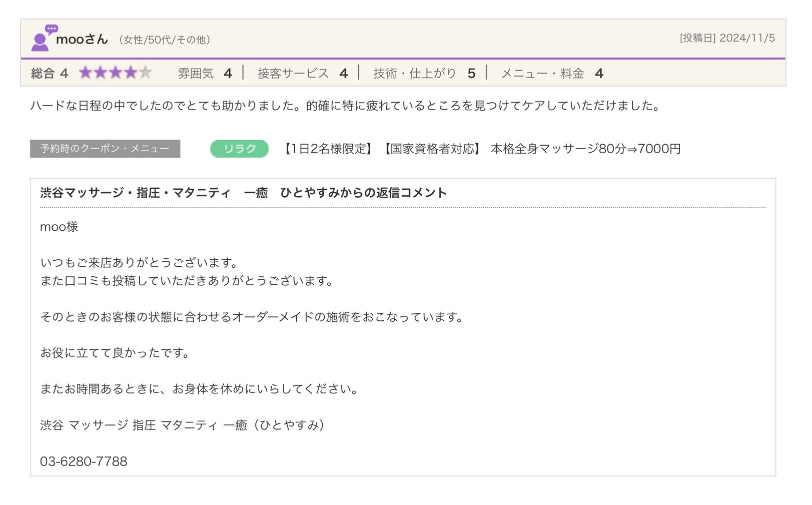Click the review text starting ハードな日程
Viewport: 812px width, 505px height.
coord(345,106)
